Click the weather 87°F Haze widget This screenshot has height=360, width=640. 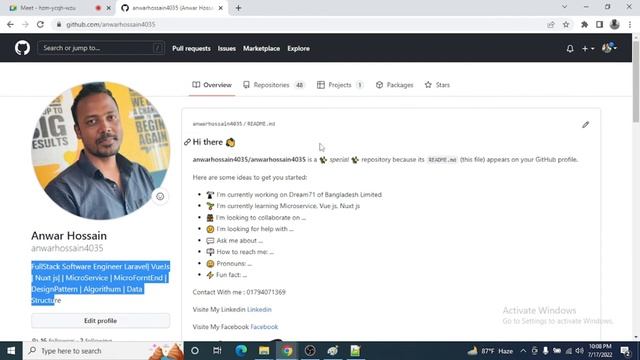point(490,351)
